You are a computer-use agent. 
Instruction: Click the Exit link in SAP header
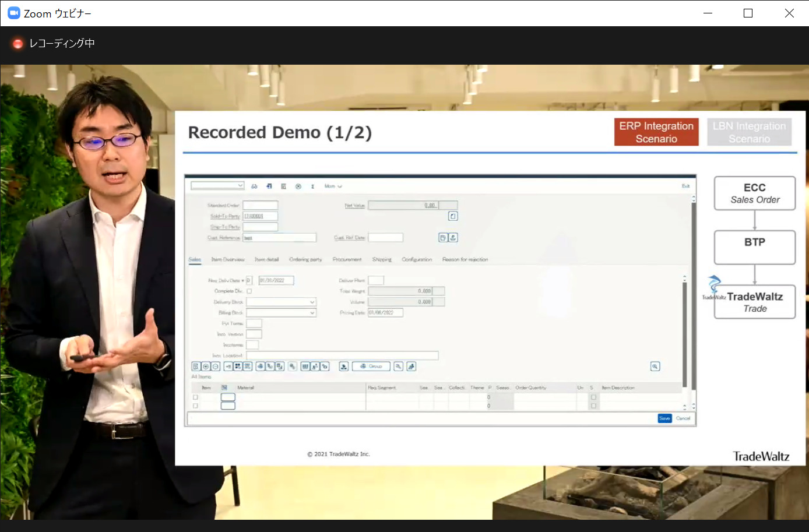coord(685,186)
